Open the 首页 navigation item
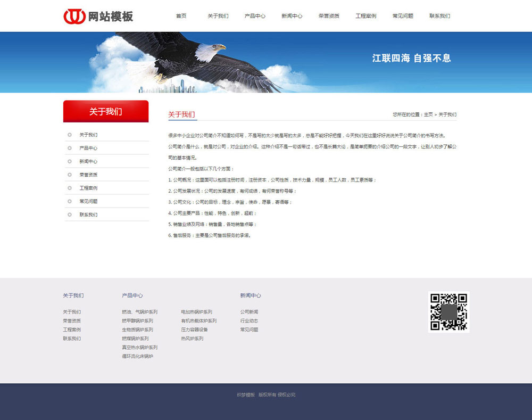This screenshot has width=532, height=420. tap(180, 16)
